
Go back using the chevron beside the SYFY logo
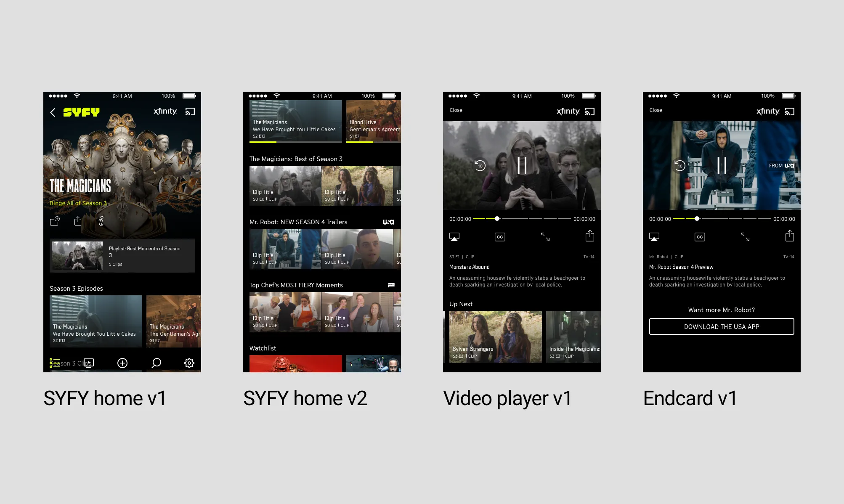pos(53,112)
